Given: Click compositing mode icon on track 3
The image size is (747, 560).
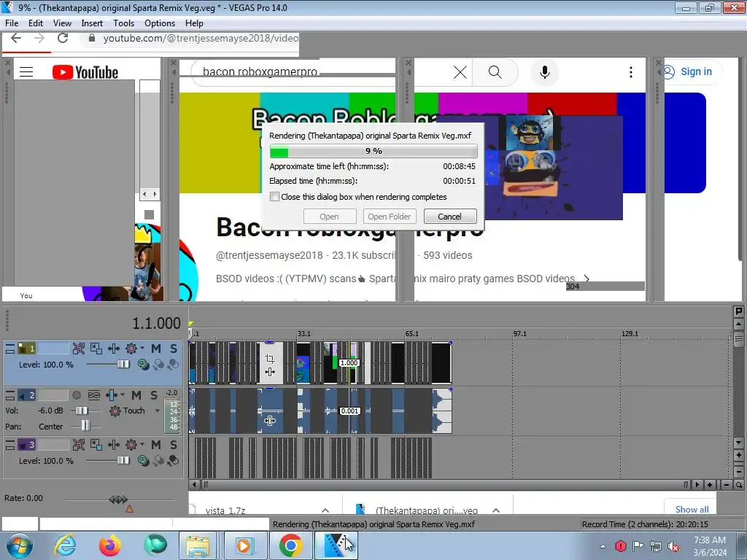Looking at the screenshot, I should tap(143, 461).
